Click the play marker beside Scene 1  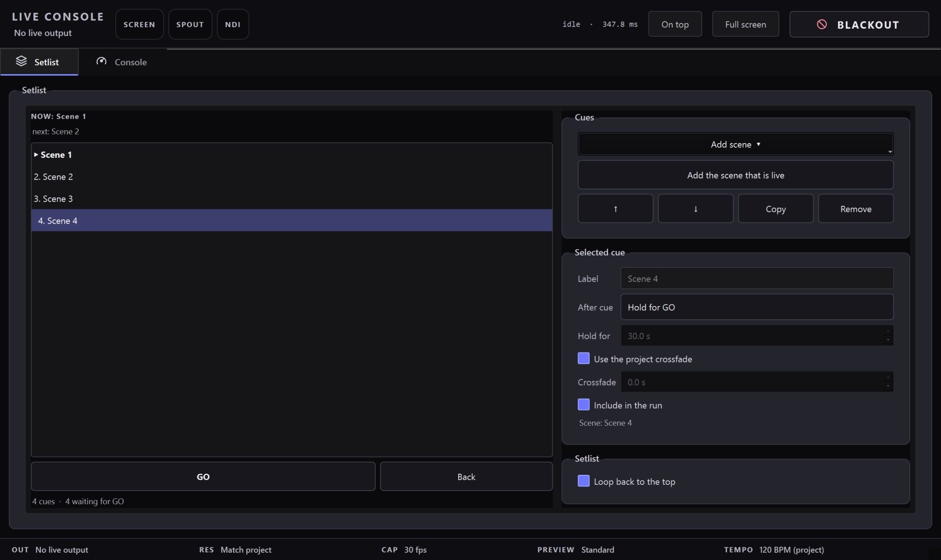[36, 155]
